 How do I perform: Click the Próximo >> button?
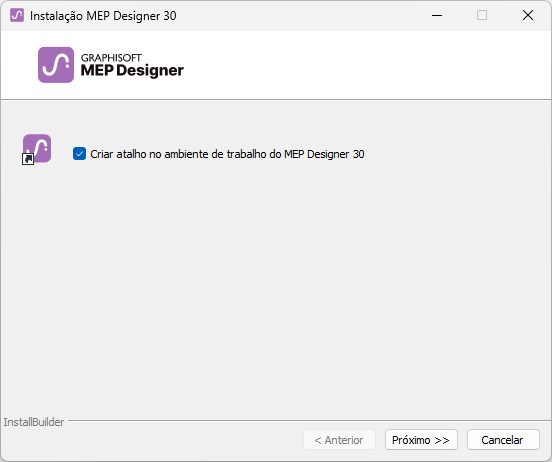[421, 440]
